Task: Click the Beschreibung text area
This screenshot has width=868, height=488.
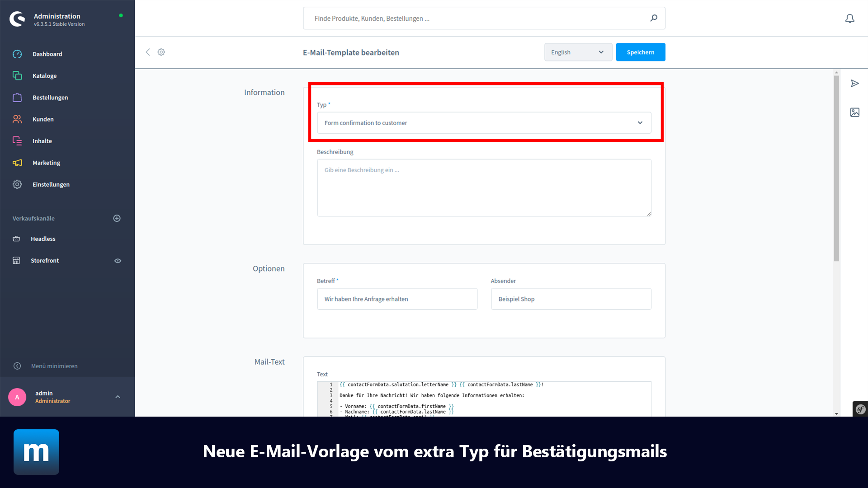Action: (x=484, y=187)
